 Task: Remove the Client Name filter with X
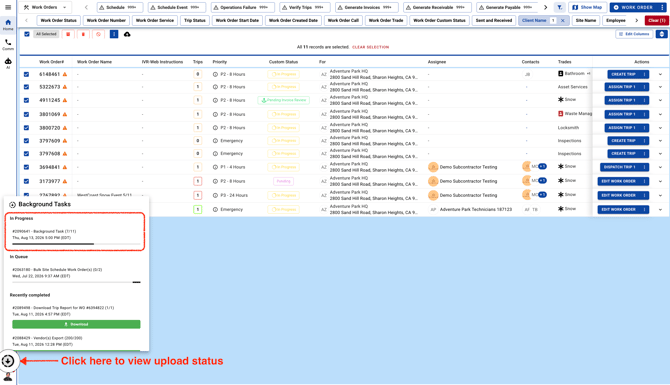pos(562,21)
